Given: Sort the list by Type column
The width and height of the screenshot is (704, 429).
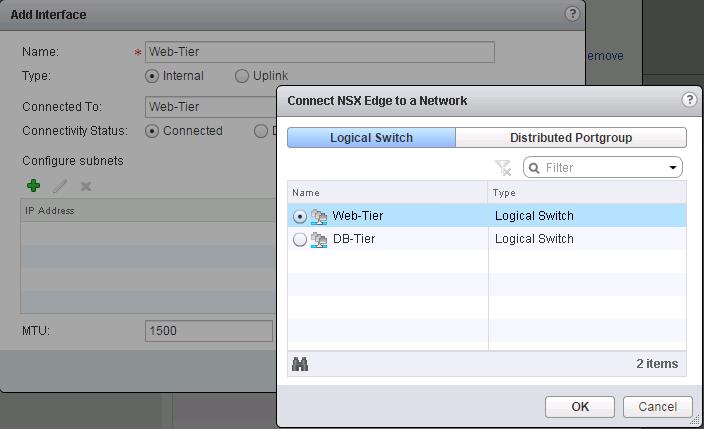Looking at the screenshot, I should 587,193.
